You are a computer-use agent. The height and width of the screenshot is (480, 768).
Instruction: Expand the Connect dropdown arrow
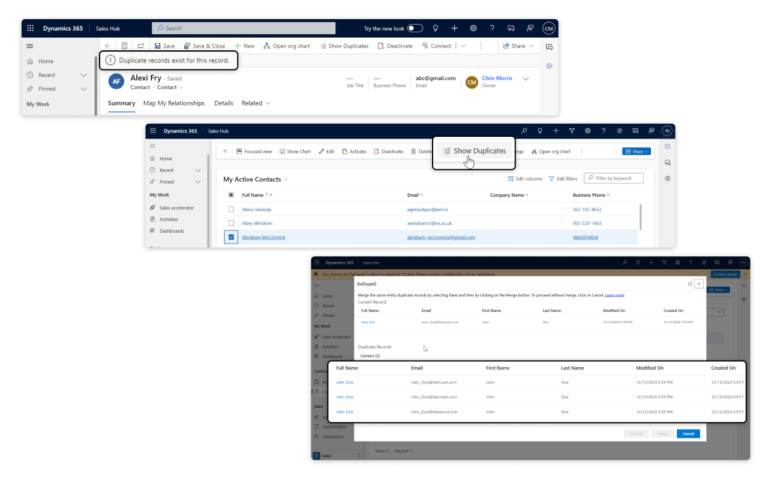(x=463, y=46)
